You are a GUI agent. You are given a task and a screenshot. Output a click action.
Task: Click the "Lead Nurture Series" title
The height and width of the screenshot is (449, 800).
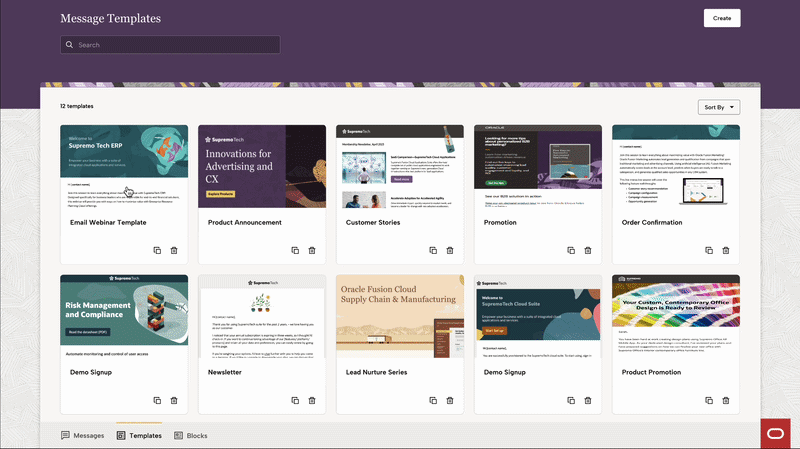click(377, 372)
